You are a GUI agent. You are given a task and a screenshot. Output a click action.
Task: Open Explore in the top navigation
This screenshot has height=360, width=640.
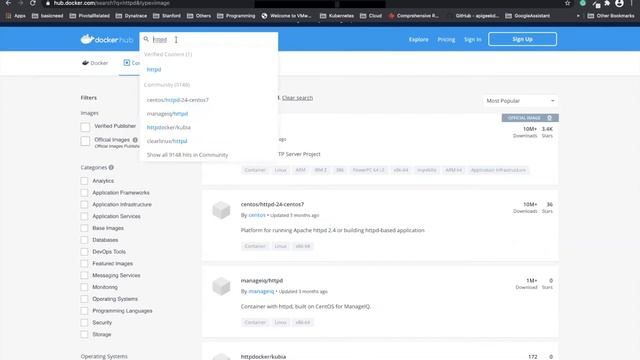point(419,39)
